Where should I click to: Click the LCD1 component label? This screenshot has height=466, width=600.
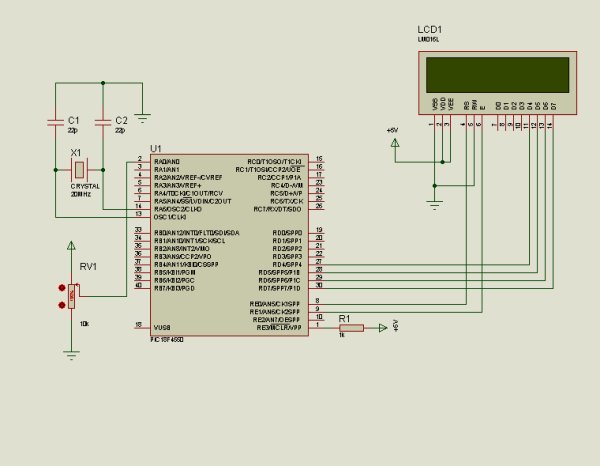pos(430,29)
